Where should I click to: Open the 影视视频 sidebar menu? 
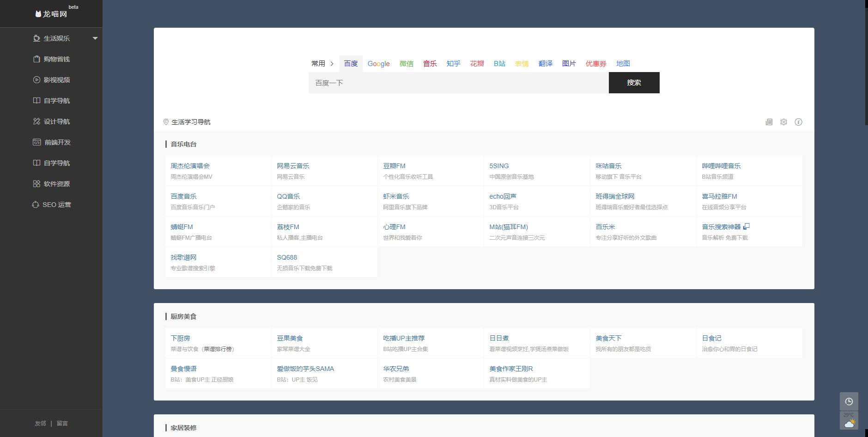51,80
